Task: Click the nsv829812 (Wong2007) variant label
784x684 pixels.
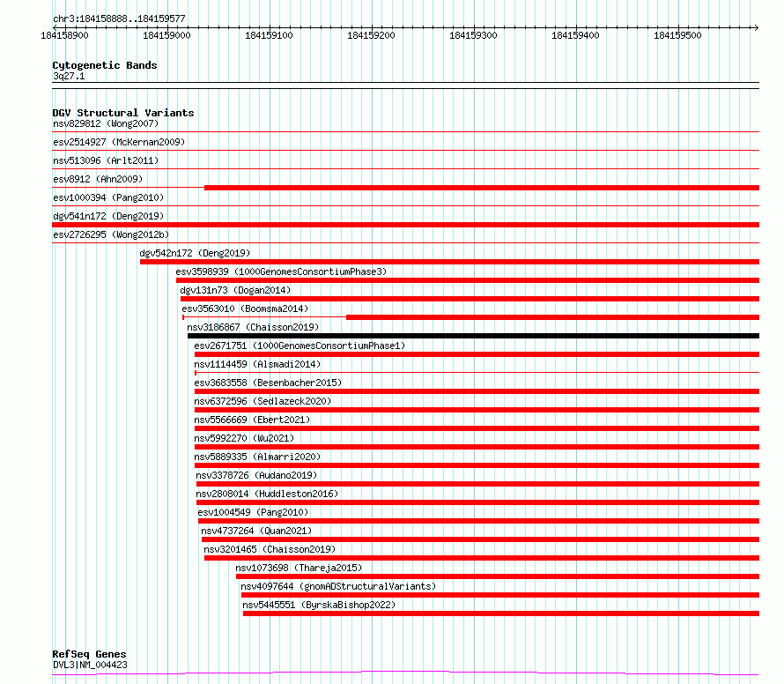Action: click(106, 123)
